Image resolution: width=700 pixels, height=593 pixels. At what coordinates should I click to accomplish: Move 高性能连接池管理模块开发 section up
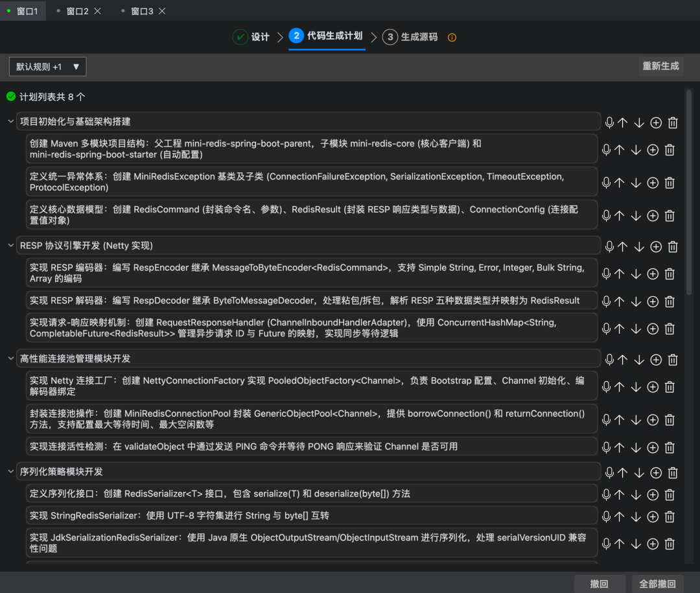[622, 360]
